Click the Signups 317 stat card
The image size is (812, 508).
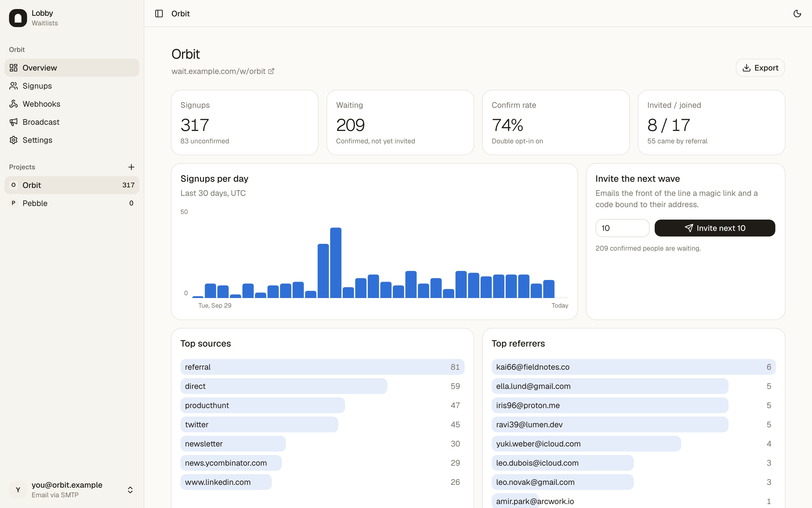(245, 122)
